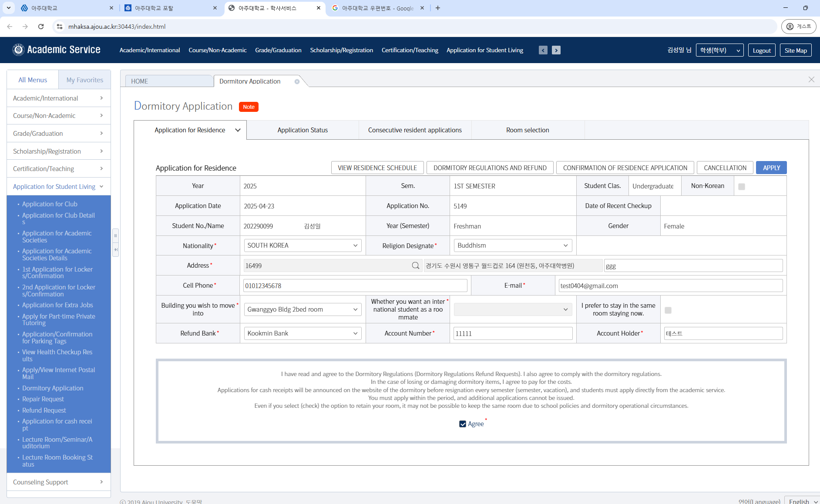The height and width of the screenshot is (504, 820).
Task: Click the browser page reload icon
Action: (41, 27)
